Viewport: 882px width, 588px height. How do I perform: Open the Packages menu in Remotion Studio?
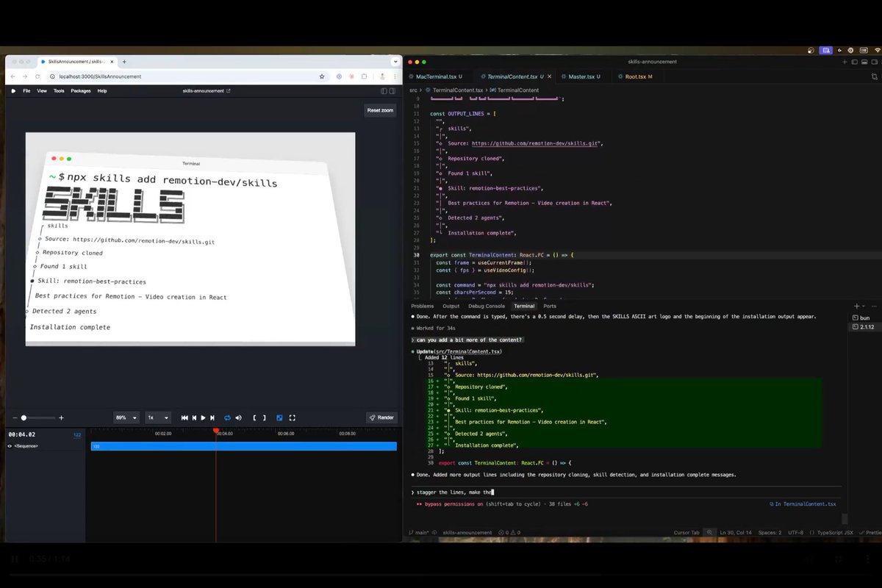point(81,91)
